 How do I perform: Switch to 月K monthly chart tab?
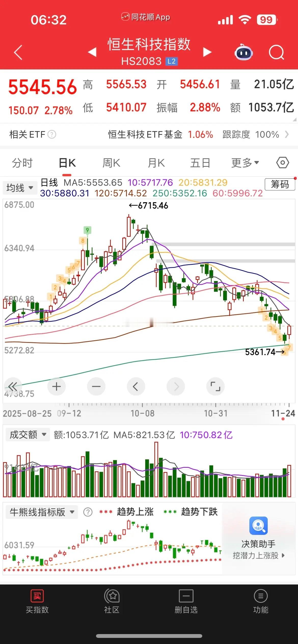pyautogui.click(x=156, y=163)
